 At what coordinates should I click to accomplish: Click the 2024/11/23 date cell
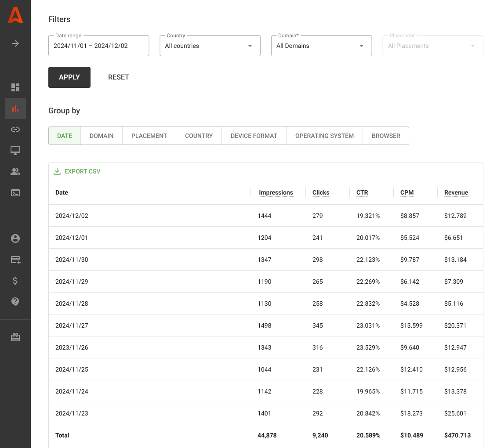72,413
